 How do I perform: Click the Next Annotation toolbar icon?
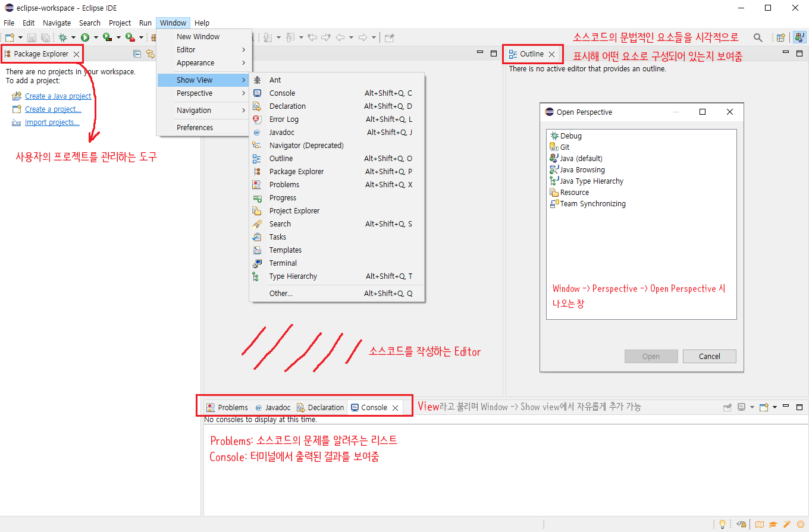(x=268, y=37)
